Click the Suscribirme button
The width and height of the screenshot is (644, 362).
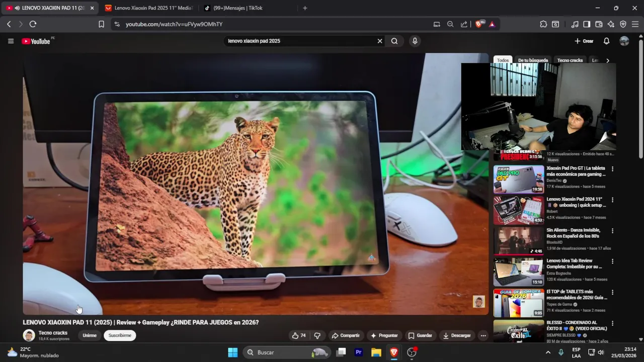pyautogui.click(x=120, y=335)
